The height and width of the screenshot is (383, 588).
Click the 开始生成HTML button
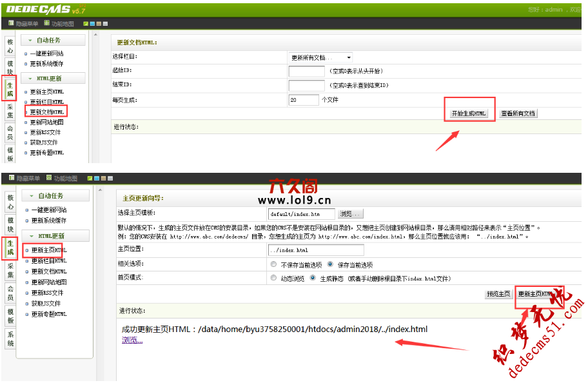tap(469, 113)
